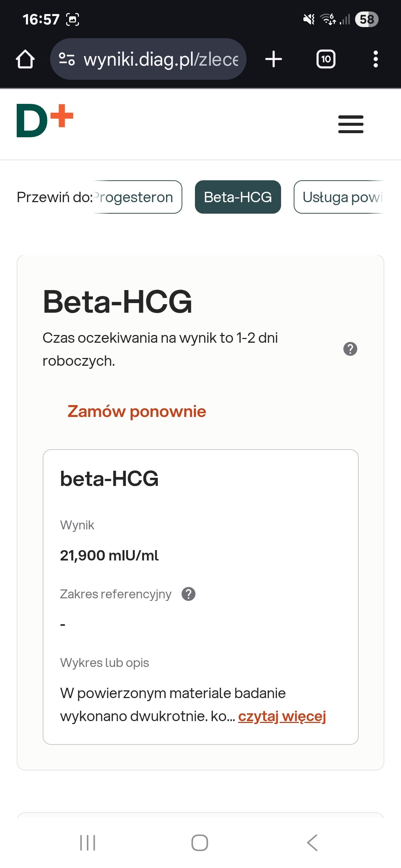Show help for Zakres referencyjny
The image size is (401, 868).
tap(189, 594)
